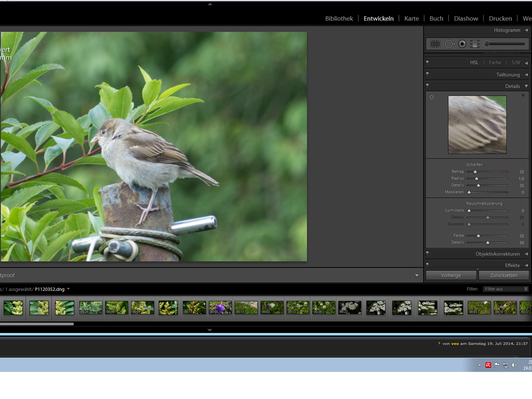The image size is (532, 399).
Task: Expand the Histogramm panel
Action: [526, 30]
